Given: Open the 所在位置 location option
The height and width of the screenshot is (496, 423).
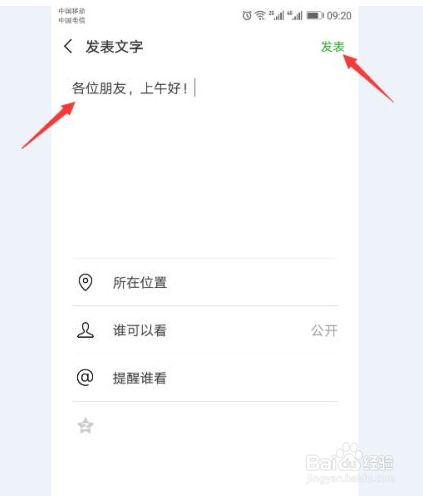Looking at the screenshot, I should pyautogui.click(x=205, y=282).
